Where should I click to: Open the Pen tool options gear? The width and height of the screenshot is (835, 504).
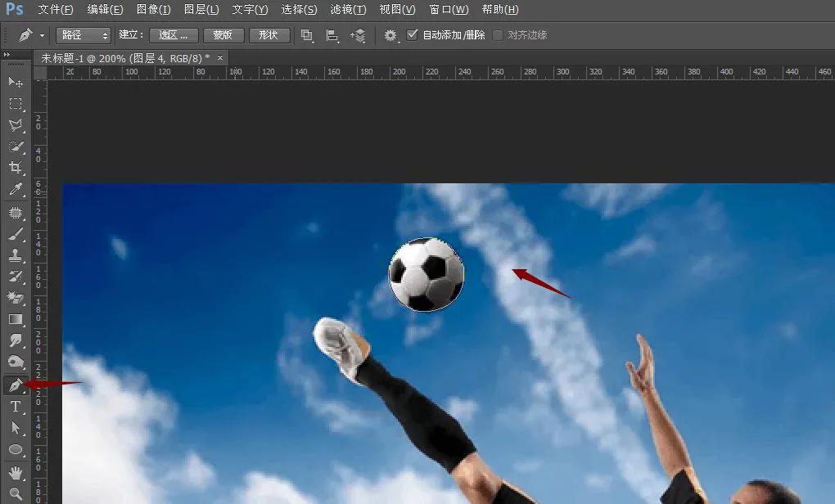point(391,35)
